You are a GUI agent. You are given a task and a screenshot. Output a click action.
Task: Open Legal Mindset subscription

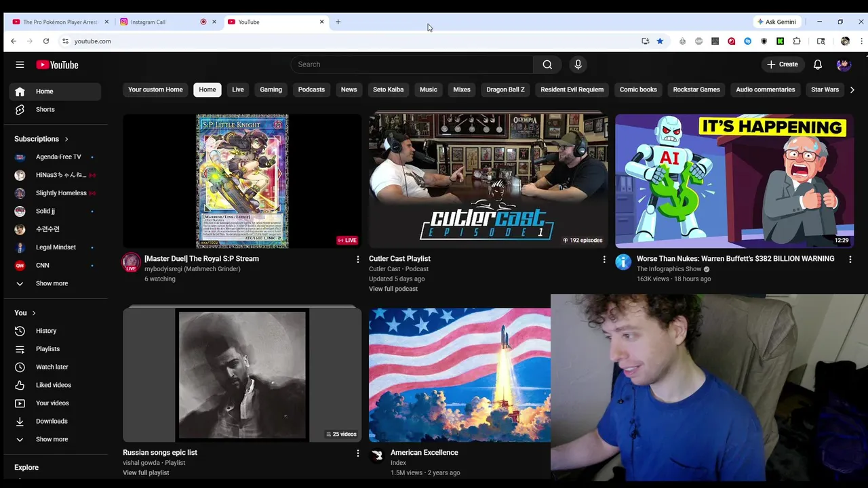coord(55,247)
